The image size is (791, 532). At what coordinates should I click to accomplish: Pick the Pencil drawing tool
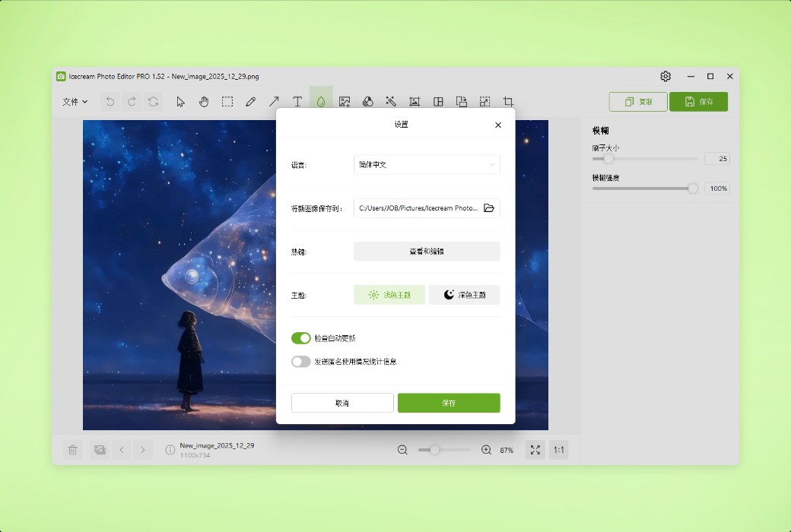click(x=251, y=101)
